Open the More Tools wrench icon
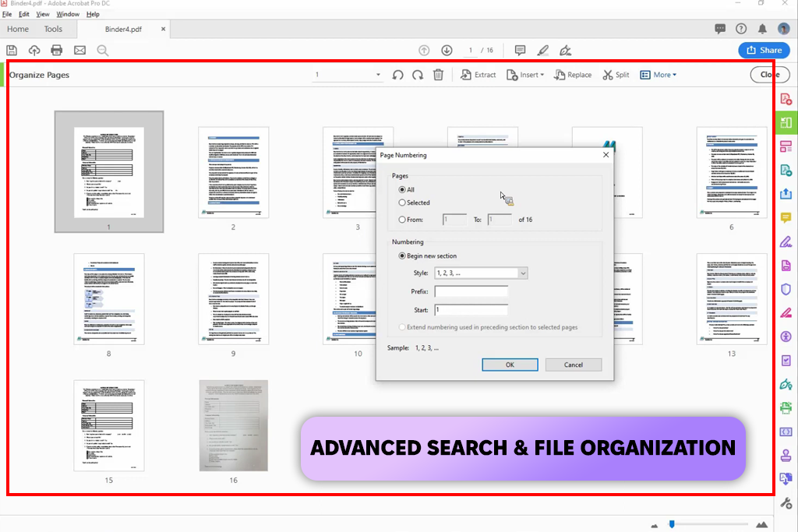Image resolution: width=798 pixels, height=532 pixels. tap(786, 503)
